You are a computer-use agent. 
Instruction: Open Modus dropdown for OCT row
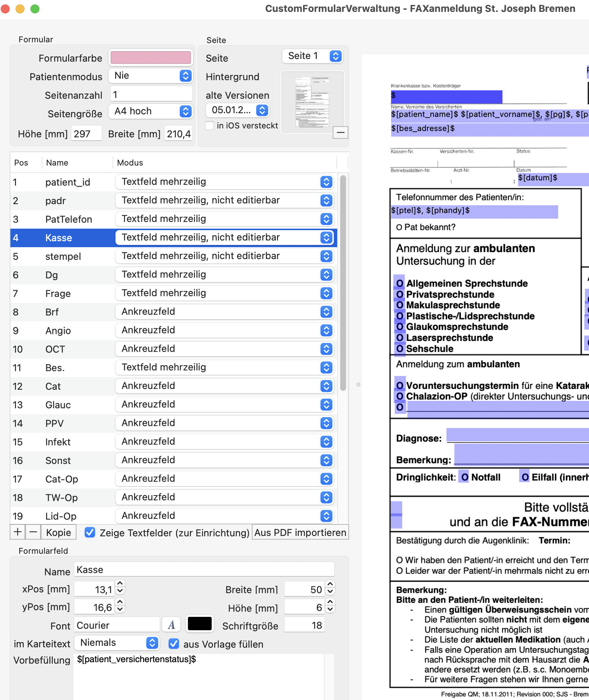pyautogui.click(x=225, y=349)
